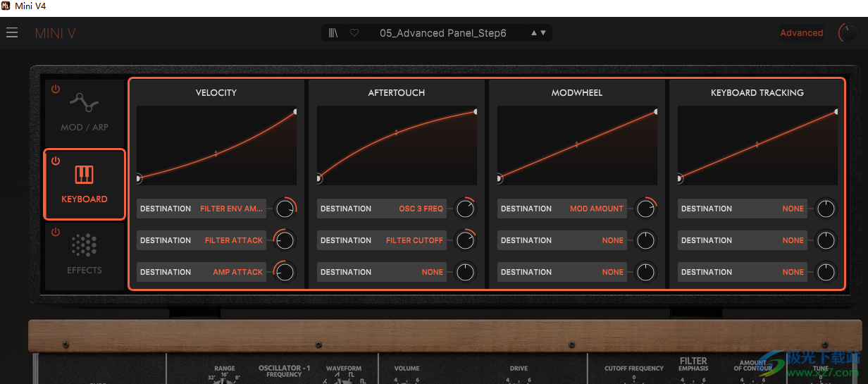Click Keyboard Tracking third destination knob
The height and width of the screenshot is (384, 868).
[x=826, y=272]
